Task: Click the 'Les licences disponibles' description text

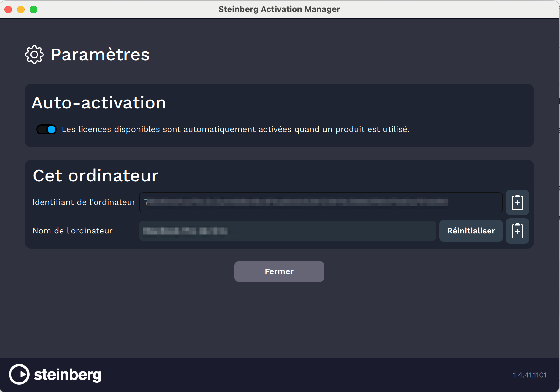Action: tap(236, 129)
